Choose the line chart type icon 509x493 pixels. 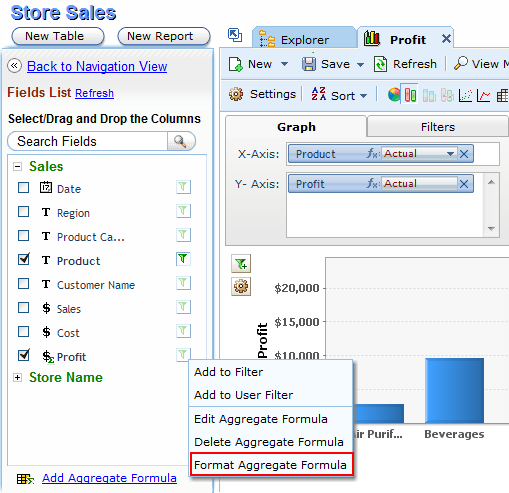(483, 96)
